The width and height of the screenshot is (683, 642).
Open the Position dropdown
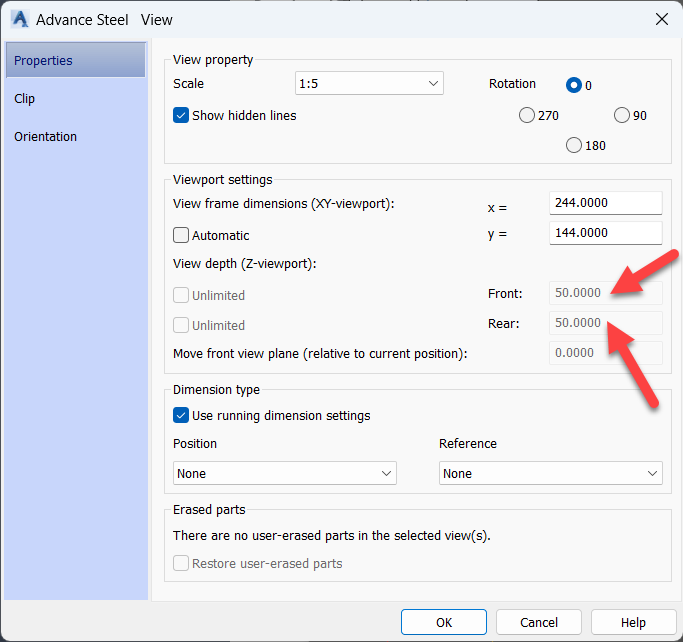(284, 473)
